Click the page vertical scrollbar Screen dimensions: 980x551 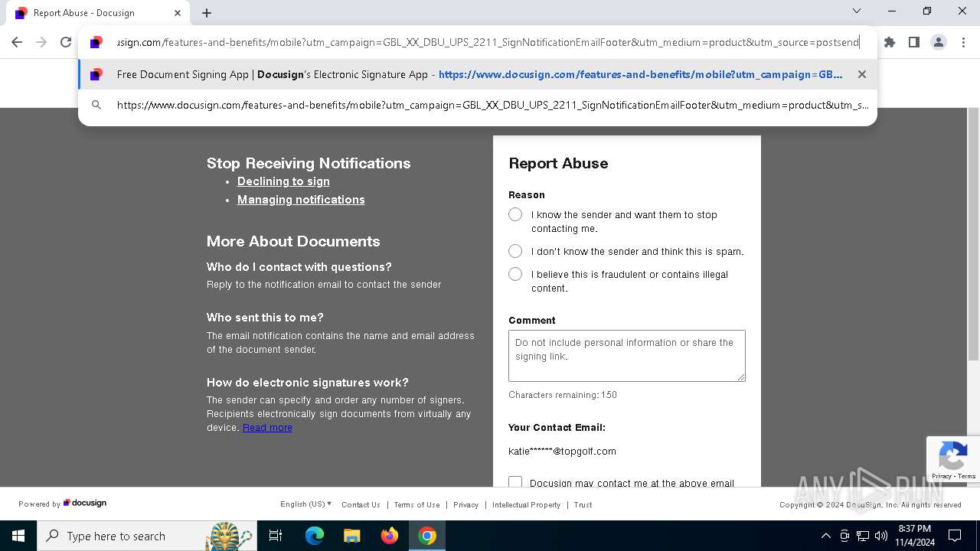(x=973, y=233)
